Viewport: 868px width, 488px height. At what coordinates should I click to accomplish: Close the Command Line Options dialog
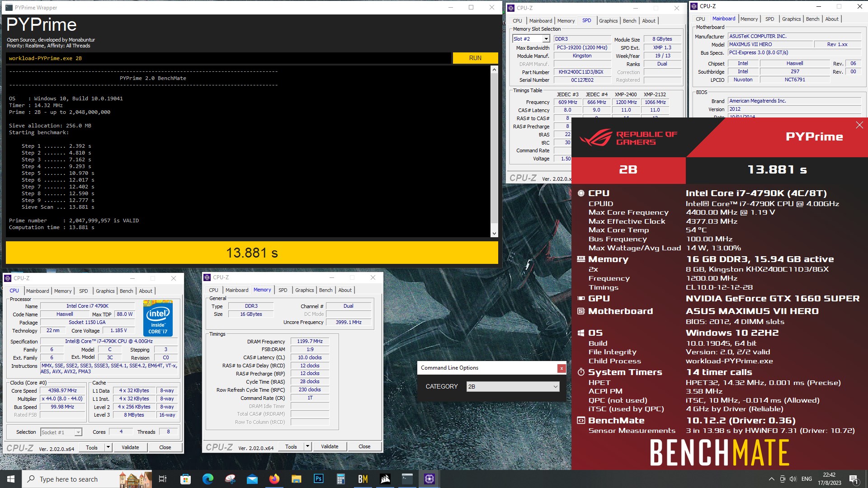[x=561, y=368]
